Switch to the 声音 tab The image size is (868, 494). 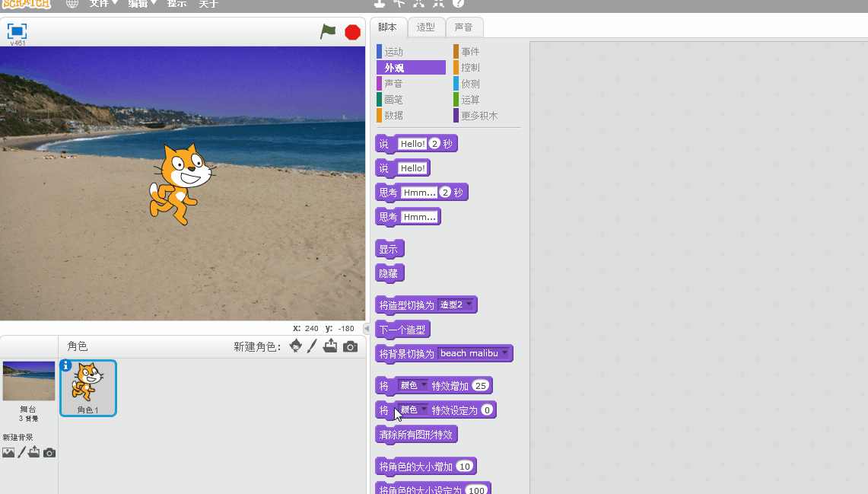(463, 27)
